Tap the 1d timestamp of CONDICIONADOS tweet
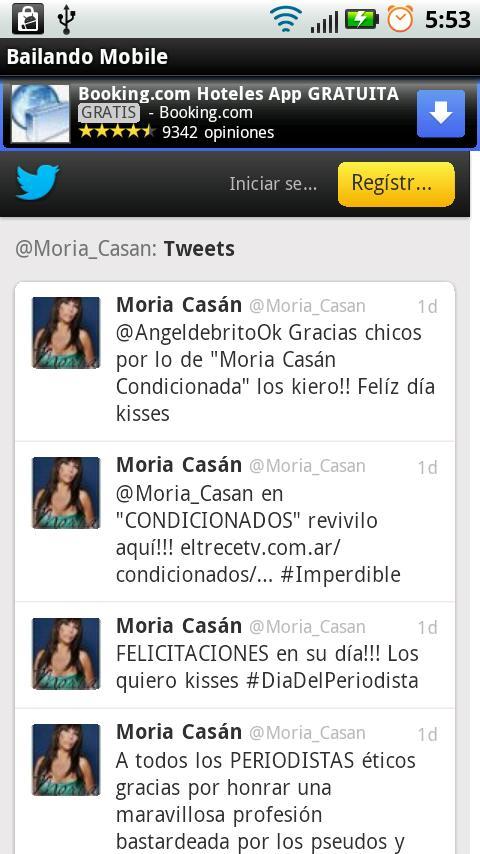This screenshot has width=480, height=854. (428, 467)
